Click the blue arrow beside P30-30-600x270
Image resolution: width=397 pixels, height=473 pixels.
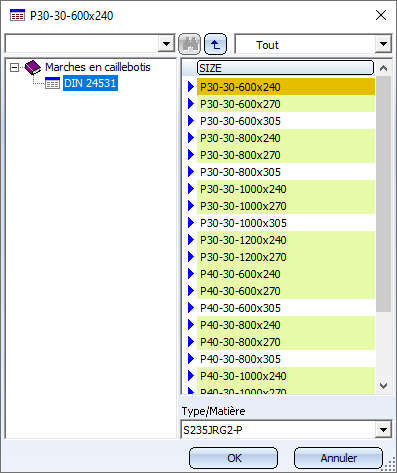tap(191, 104)
